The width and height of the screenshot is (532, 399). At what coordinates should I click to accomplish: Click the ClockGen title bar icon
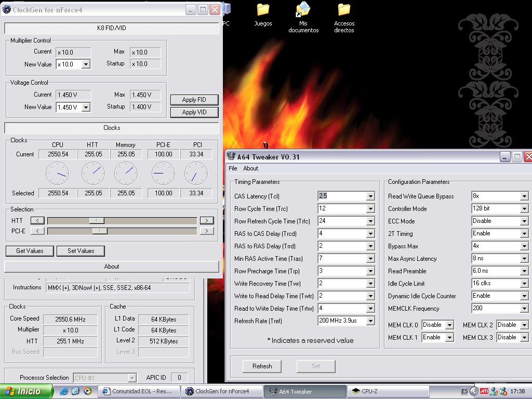click(x=6, y=9)
